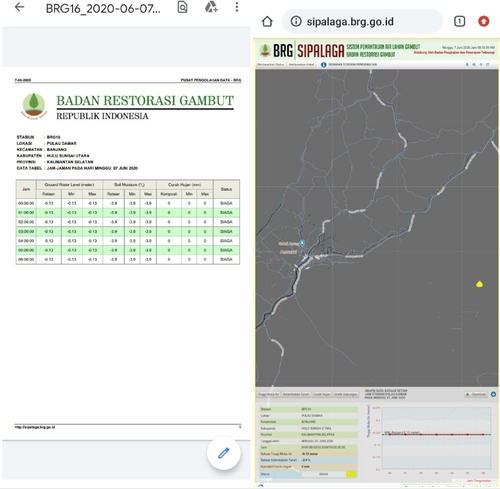Click the Download button above the chart
Image resolution: width=500 pixels, height=489 pixels.
476,394
